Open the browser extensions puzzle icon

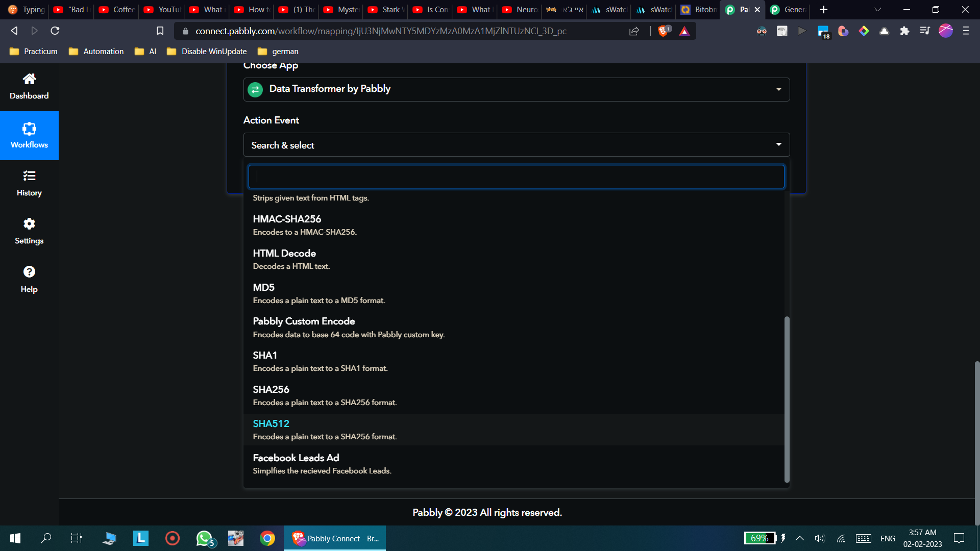click(x=904, y=31)
